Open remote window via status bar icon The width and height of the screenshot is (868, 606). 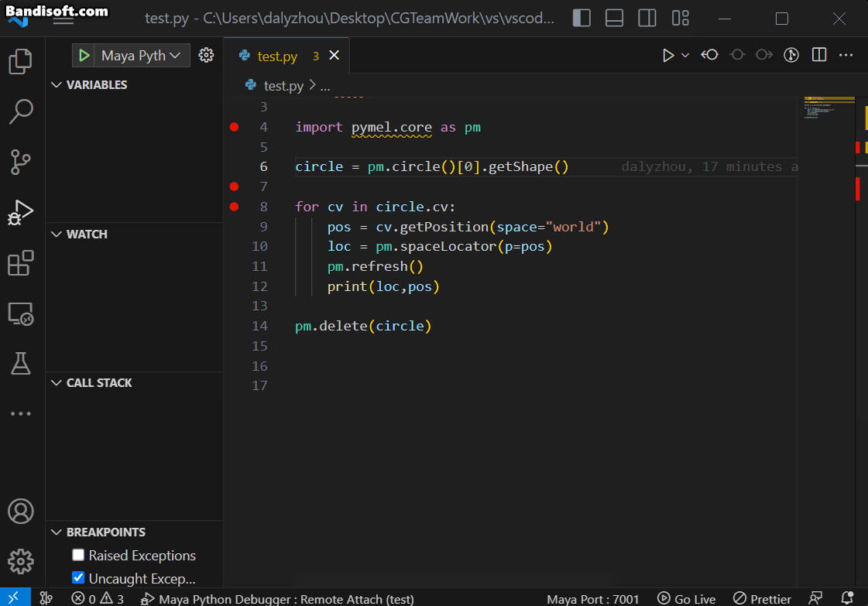15,597
